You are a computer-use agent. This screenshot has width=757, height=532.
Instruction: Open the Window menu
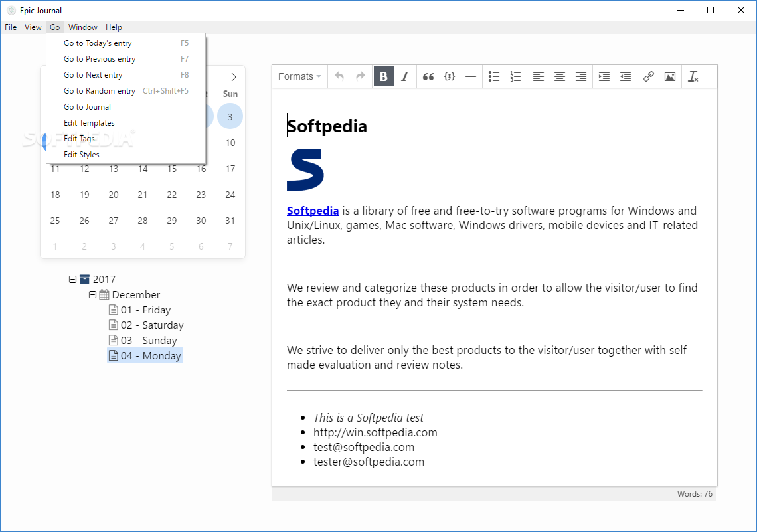pyautogui.click(x=82, y=27)
